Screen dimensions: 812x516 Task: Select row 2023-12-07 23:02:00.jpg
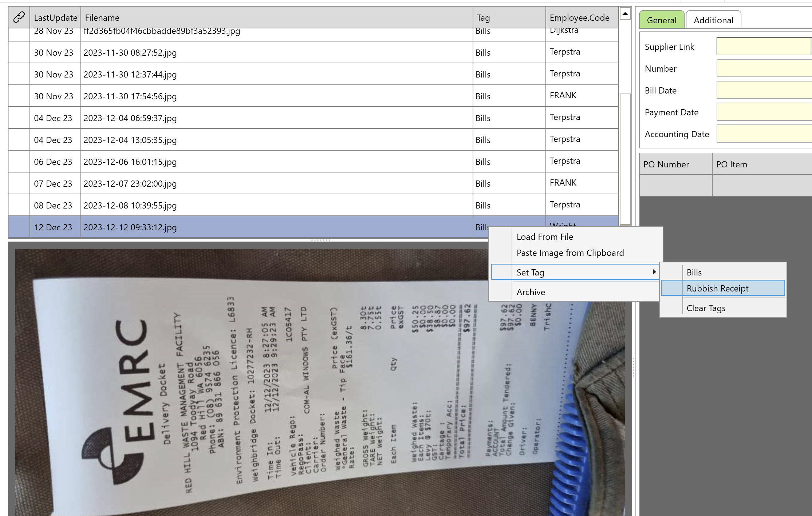click(313, 183)
